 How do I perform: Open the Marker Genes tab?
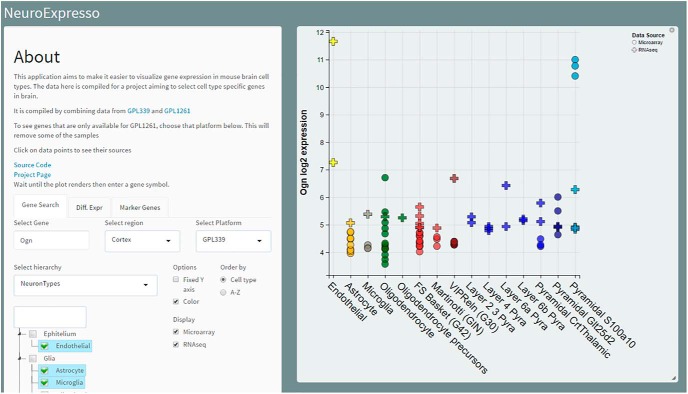point(140,208)
